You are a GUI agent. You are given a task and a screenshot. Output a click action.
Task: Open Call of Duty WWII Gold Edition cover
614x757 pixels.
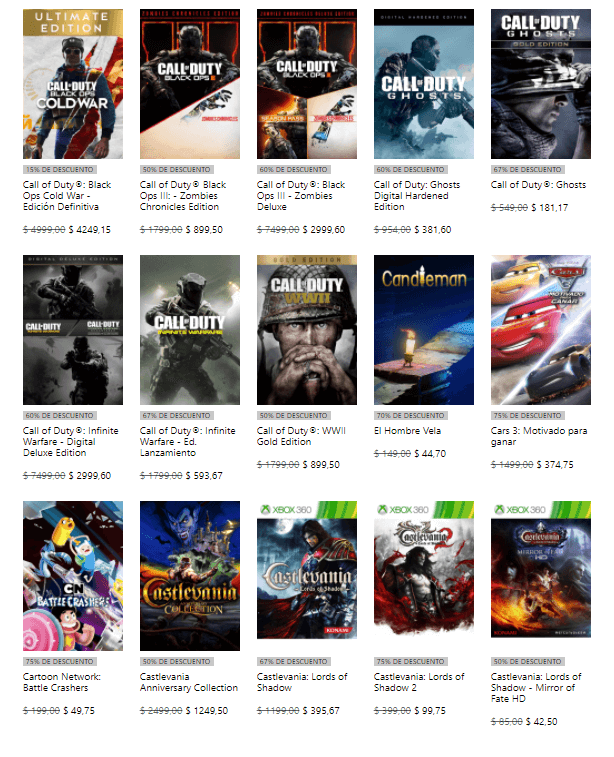point(307,330)
